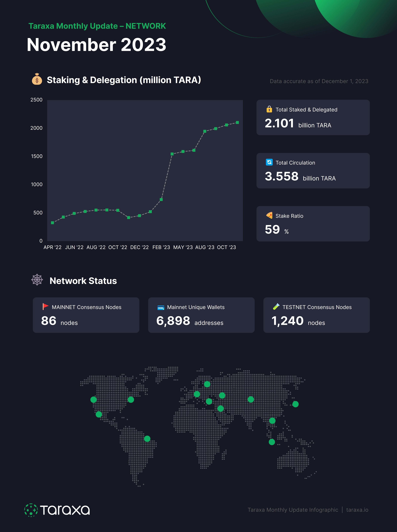The height and width of the screenshot is (532, 397).
Task: Click the 86 nodes value
Action: tap(59, 321)
